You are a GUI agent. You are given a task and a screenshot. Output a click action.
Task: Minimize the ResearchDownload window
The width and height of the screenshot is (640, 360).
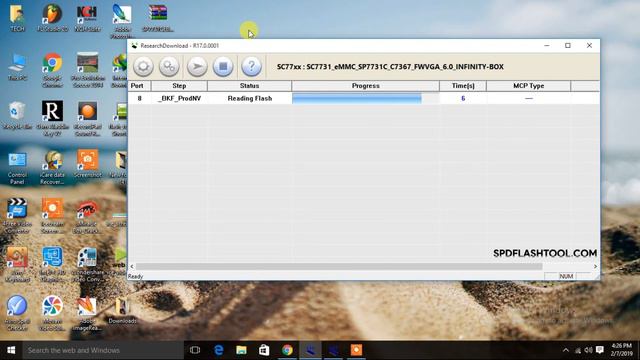pos(547,45)
